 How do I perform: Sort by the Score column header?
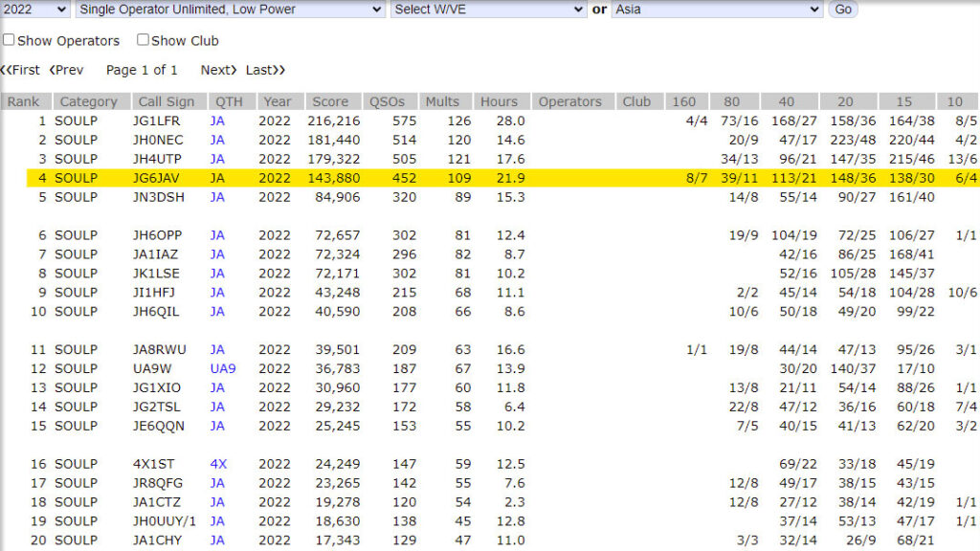point(332,101)
